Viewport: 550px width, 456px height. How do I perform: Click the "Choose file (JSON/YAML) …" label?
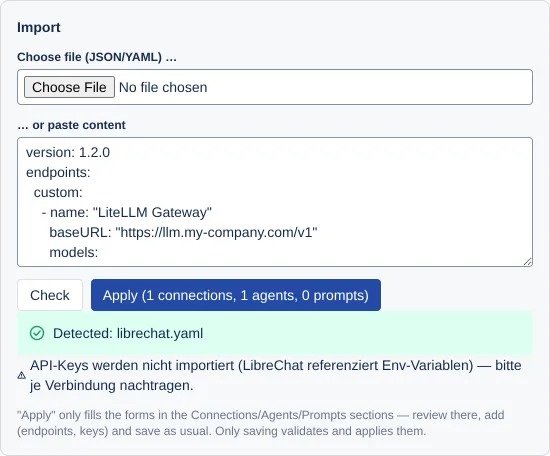[97, 57]
